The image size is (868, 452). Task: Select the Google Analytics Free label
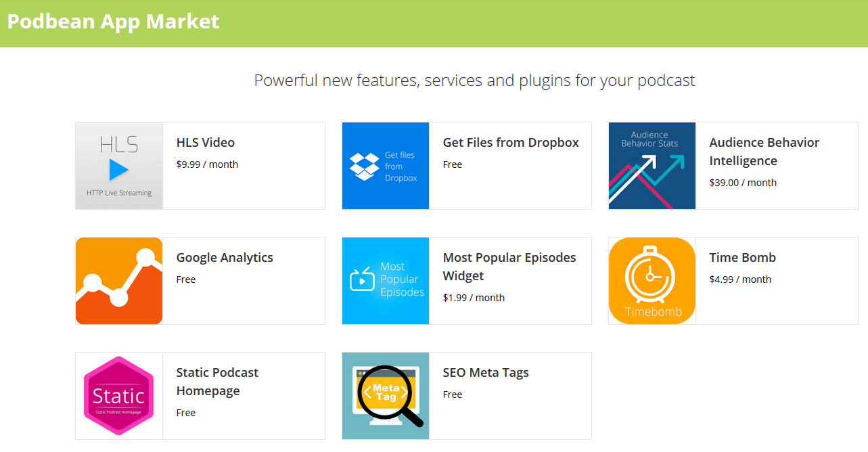(186, 279)
